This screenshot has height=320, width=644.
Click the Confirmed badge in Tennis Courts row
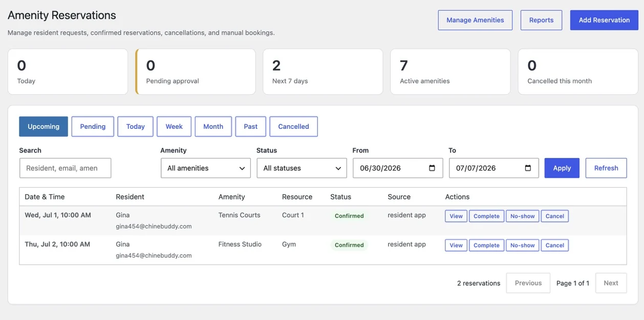click(349, 216)
